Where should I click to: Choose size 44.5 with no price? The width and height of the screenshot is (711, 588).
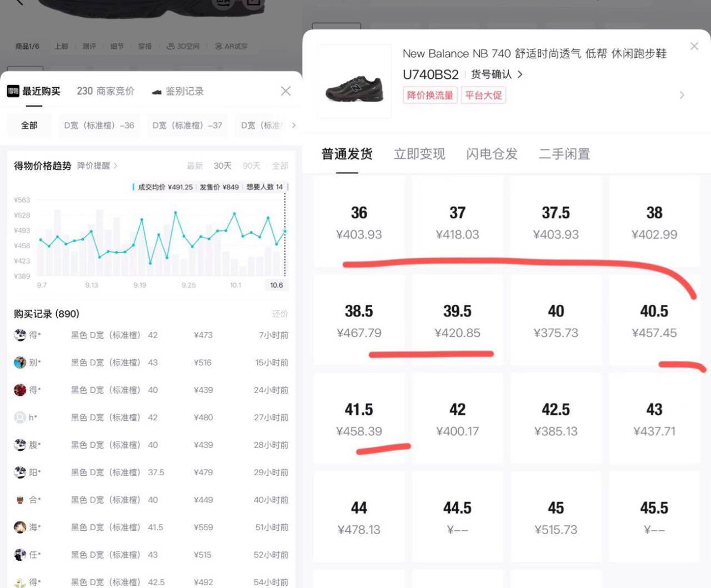(x=457, y=517)
